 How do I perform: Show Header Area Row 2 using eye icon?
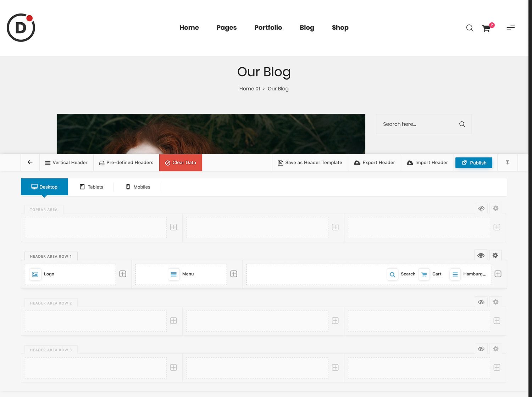point(481,302)
